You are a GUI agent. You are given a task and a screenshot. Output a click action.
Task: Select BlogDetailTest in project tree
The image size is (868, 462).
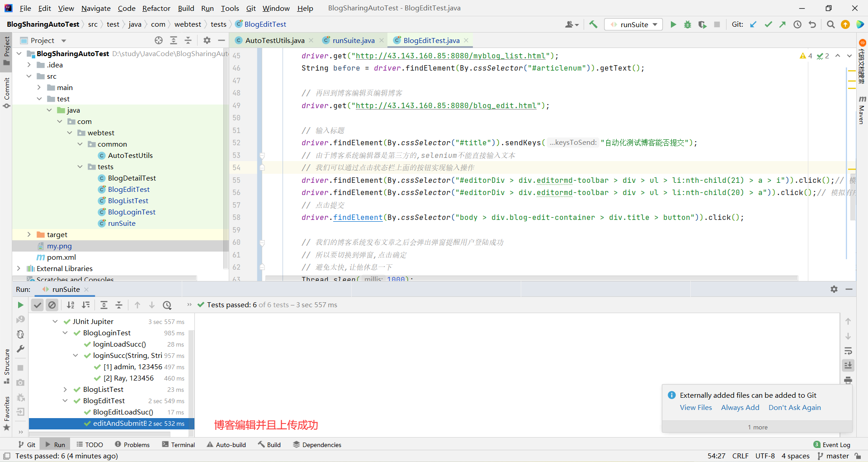pos(132,178)
